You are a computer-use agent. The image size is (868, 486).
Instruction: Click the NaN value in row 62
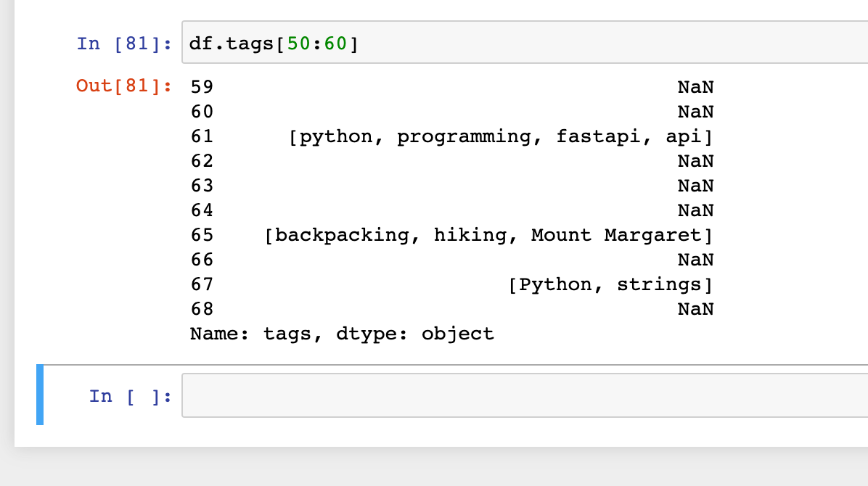tap(695, 161)
